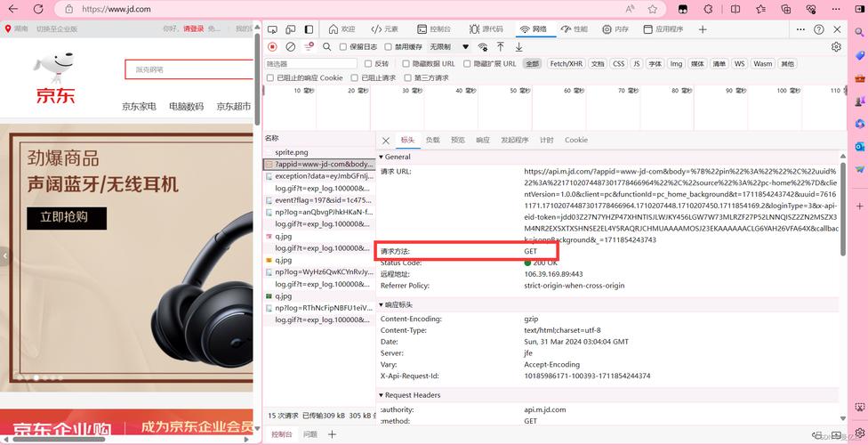Click 立即抢购 on JD banner
868x445 pixels.
click(67, 217)
